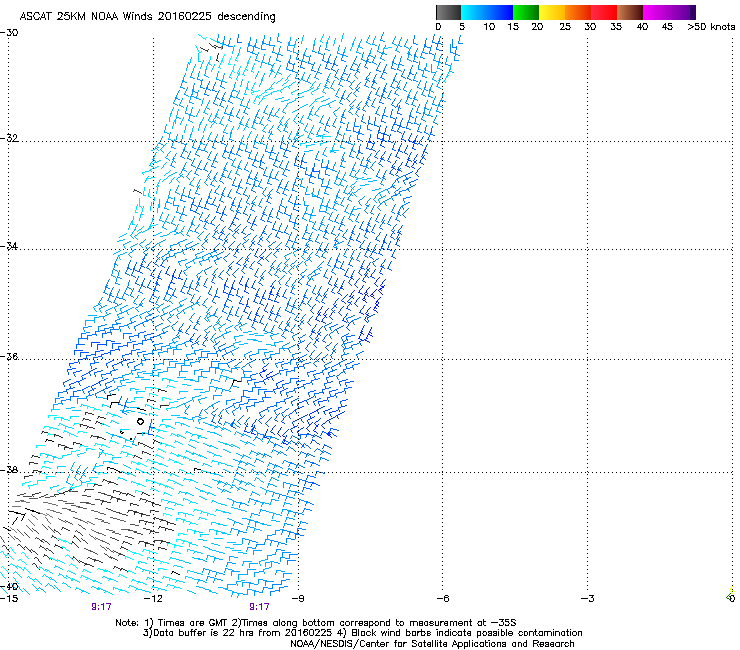740x650 pixels.
Task: Select the magenta-purple 40-50 knots legend segment
Action: (669, 12)
